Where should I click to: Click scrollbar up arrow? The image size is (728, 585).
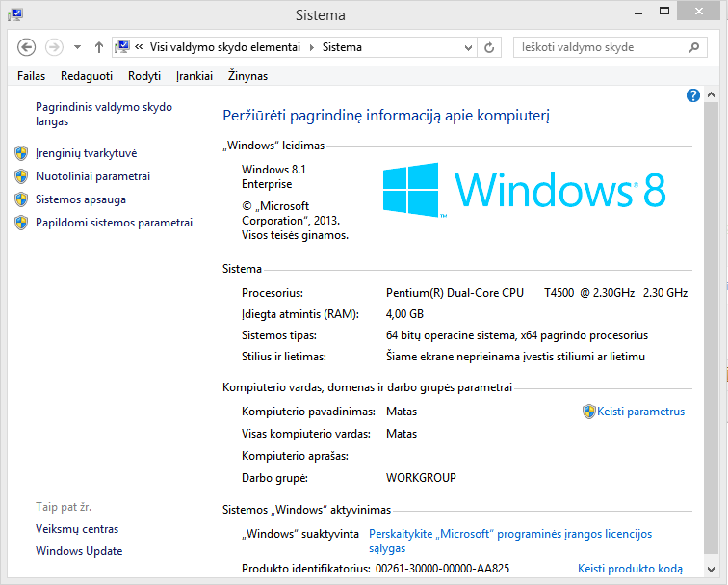pyautogui.click(x=711, y=94)
